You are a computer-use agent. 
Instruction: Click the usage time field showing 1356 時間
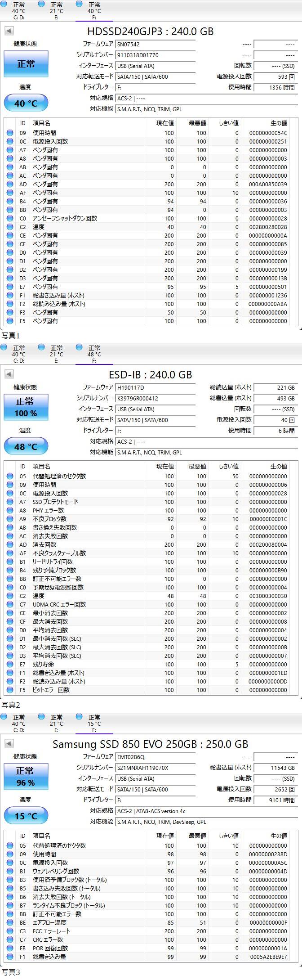(275, 87)
